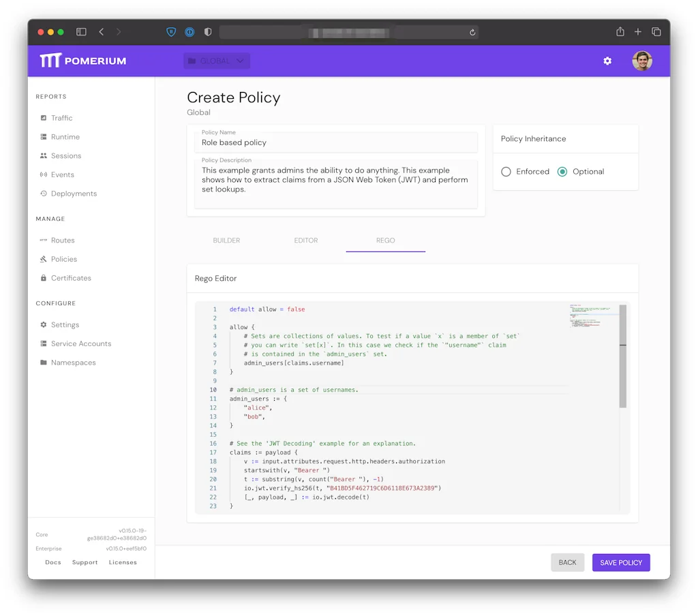Switch to the EDITOR tab
The width and height of the screenshot is (698, 616).
tap(306, 241)
